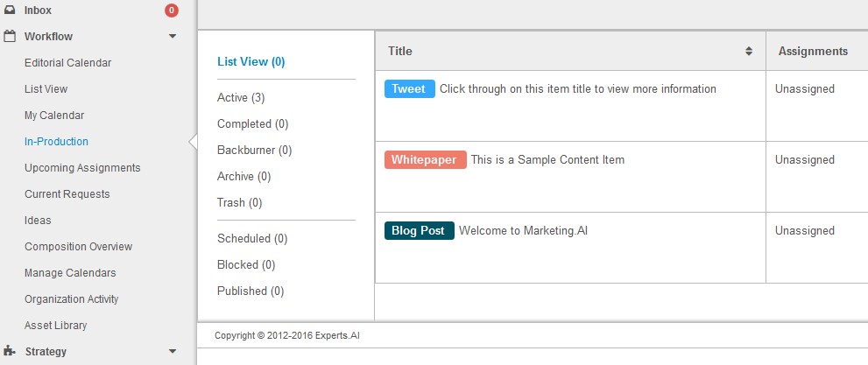Click the Whitepaper label tag
868x365 pixels.
point(425,160)
